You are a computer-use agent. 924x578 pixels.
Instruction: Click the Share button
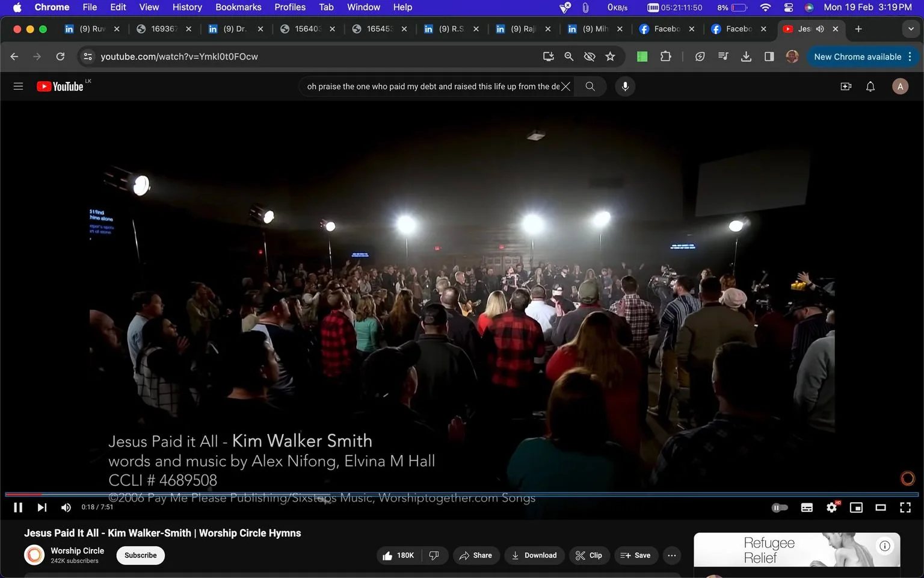(475, 555)
